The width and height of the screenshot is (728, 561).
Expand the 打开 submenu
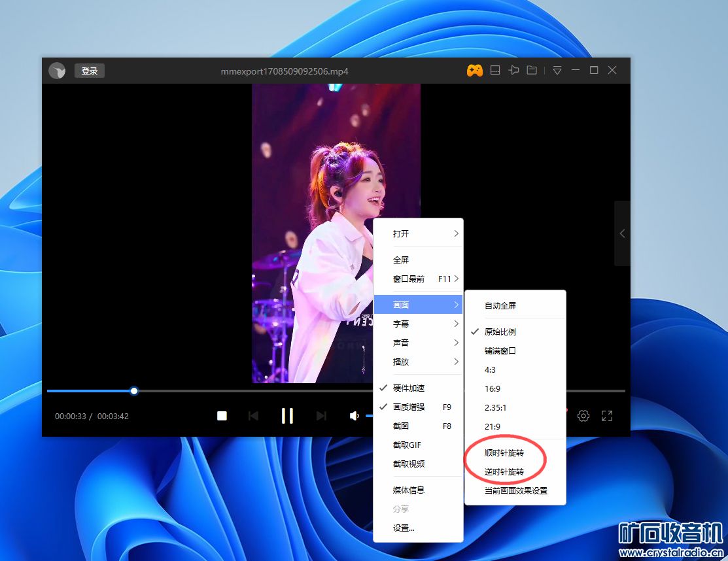pos(417,233)
